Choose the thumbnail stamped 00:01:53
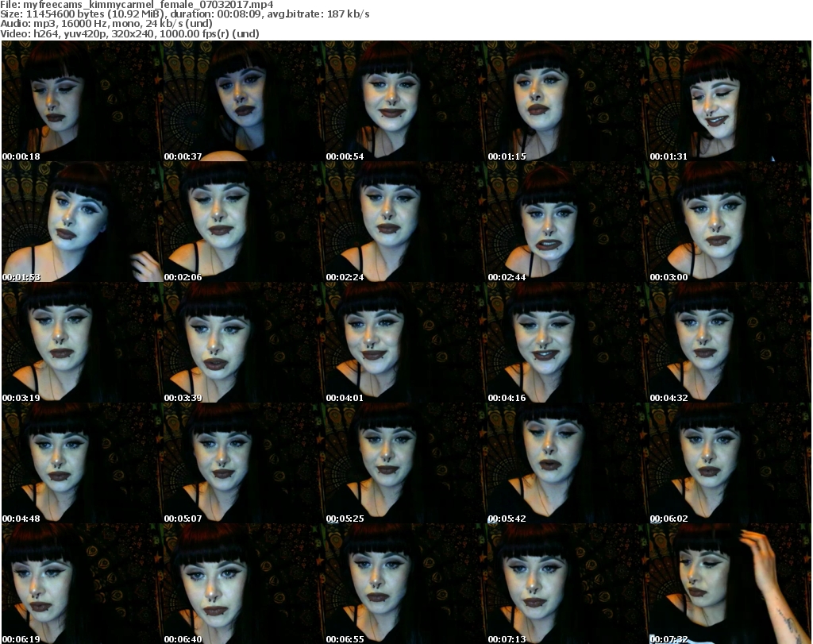The image size is (813, 644). point(83,222)
